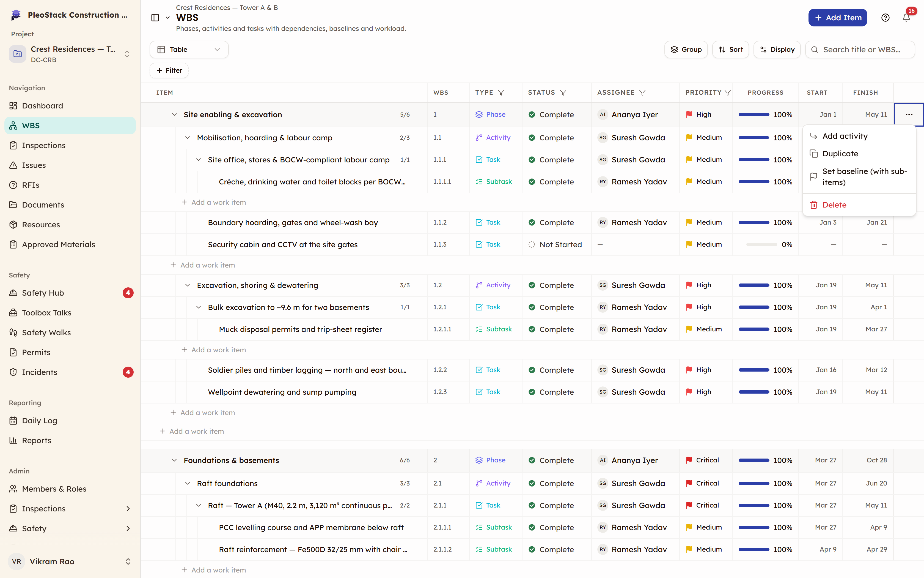Collapse the Site enabling & excavation phase
Image resolution: width=924 pixels, height=578 pixels.
coord(174,115)
